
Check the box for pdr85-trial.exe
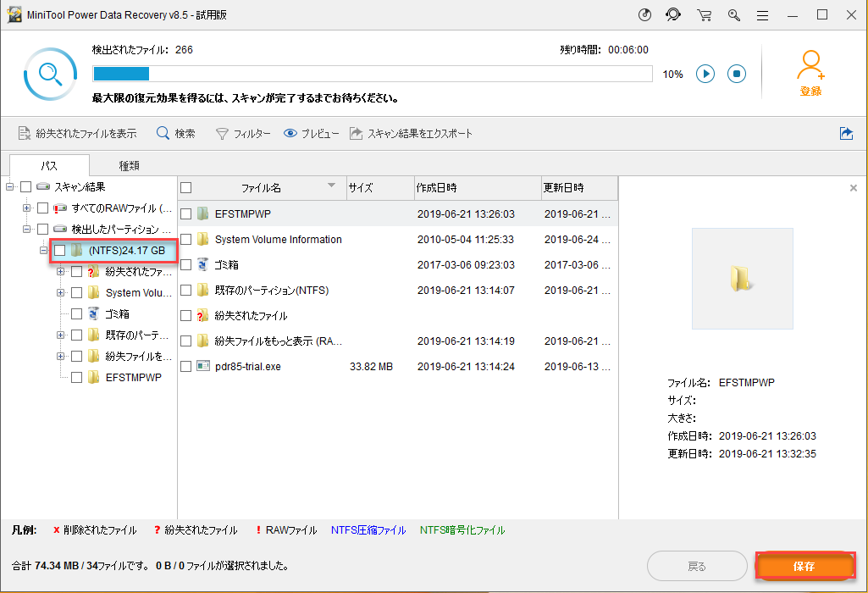(x=186, y=367)
